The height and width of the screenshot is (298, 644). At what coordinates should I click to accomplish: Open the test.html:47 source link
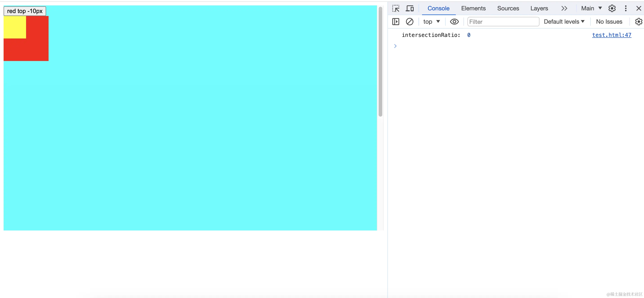(x=611, y=35)
